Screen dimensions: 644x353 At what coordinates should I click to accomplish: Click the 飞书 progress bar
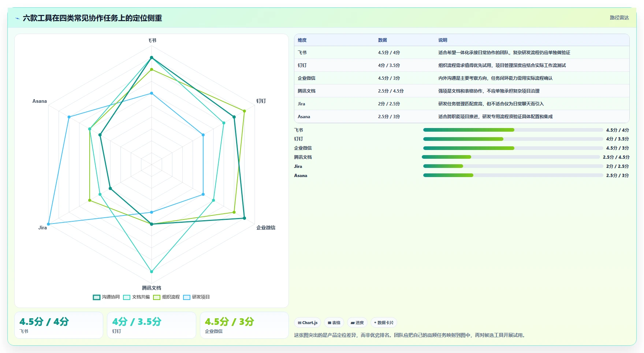pos(513,130)
